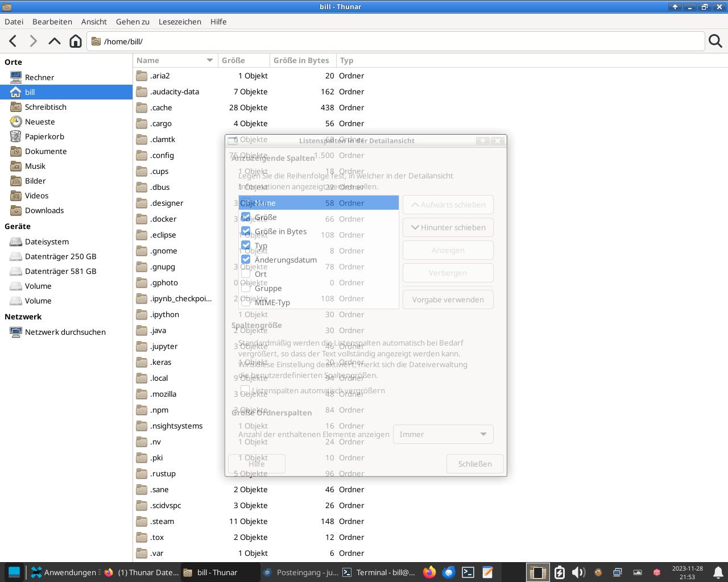Toggle the Name column checkbox in dialog
The width and height of the screenshot is (728, 582).
coord(246,203)
